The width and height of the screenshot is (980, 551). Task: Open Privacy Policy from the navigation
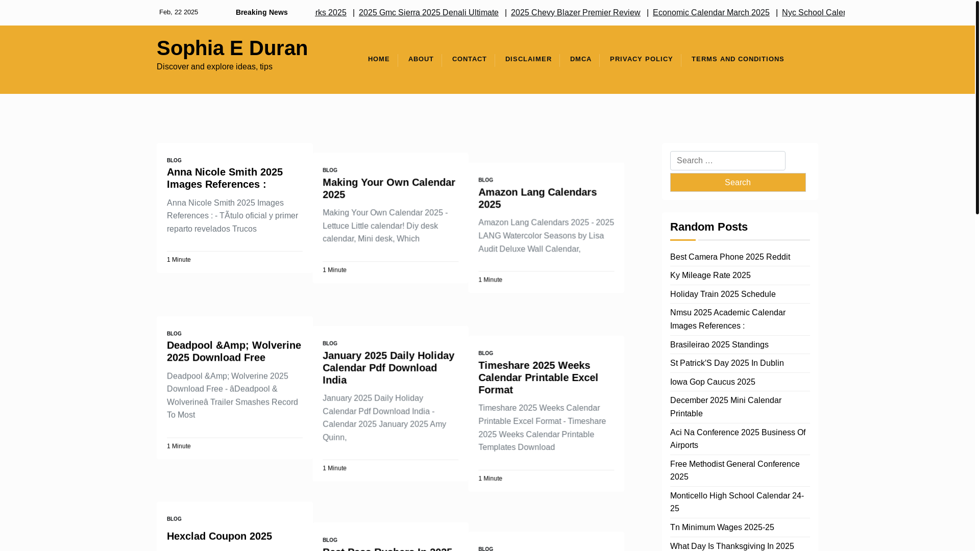(641, 59)
